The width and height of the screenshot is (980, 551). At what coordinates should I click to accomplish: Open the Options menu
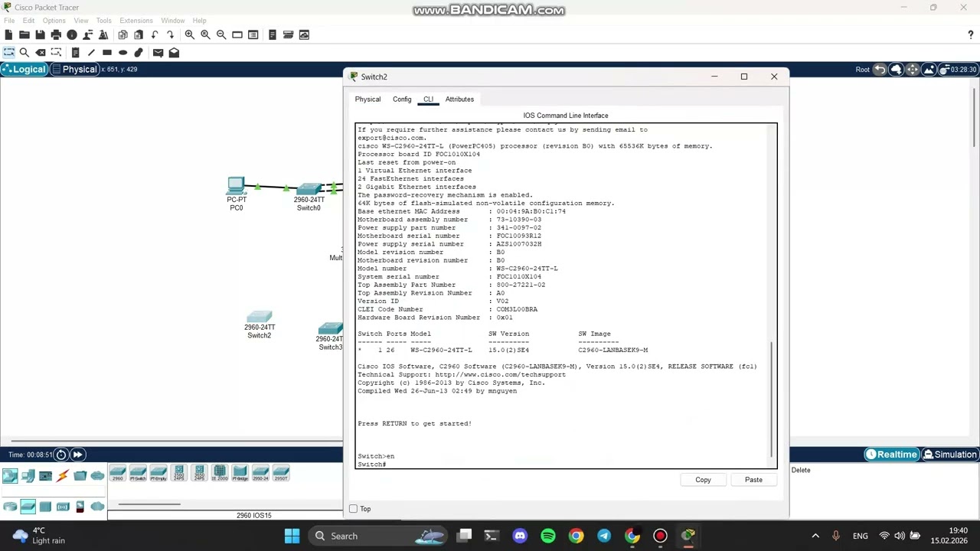pyautogui.click(x=54, y=21)
